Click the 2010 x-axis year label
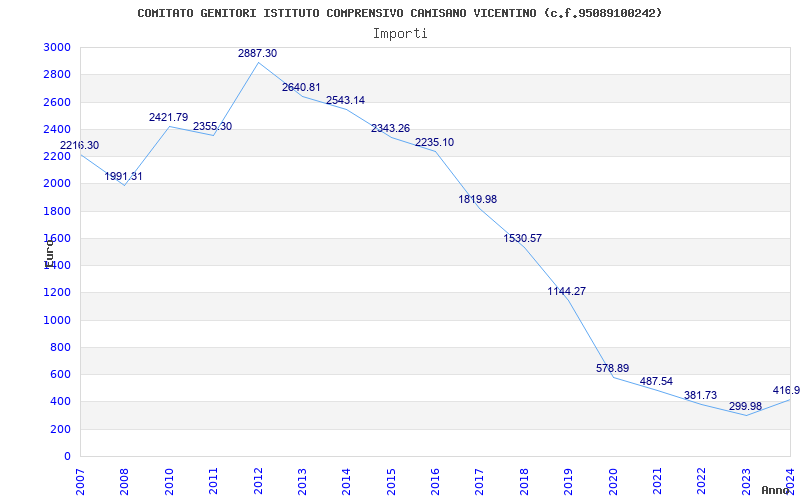Screen dimensions: 800x500 click(169, 481)
